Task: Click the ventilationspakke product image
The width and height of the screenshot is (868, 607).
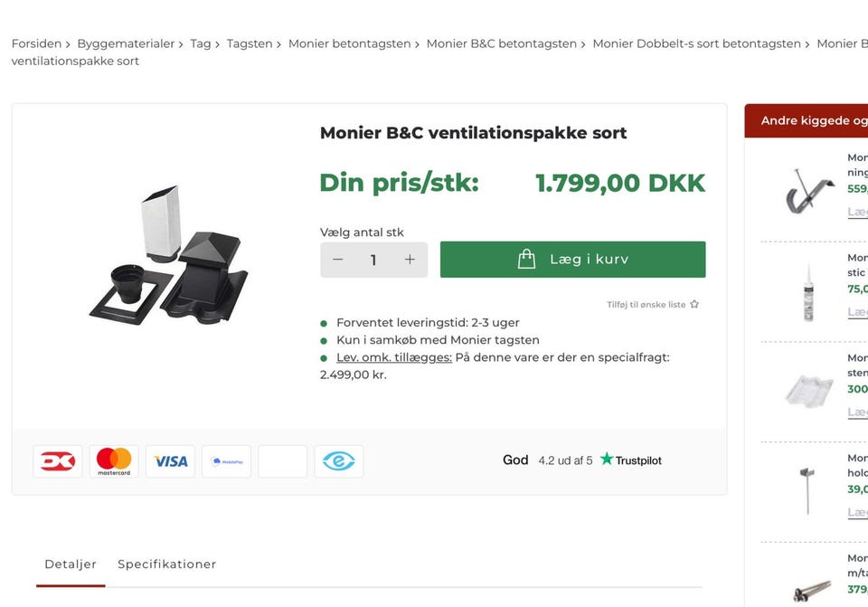Action: click(x=167, y=253)
